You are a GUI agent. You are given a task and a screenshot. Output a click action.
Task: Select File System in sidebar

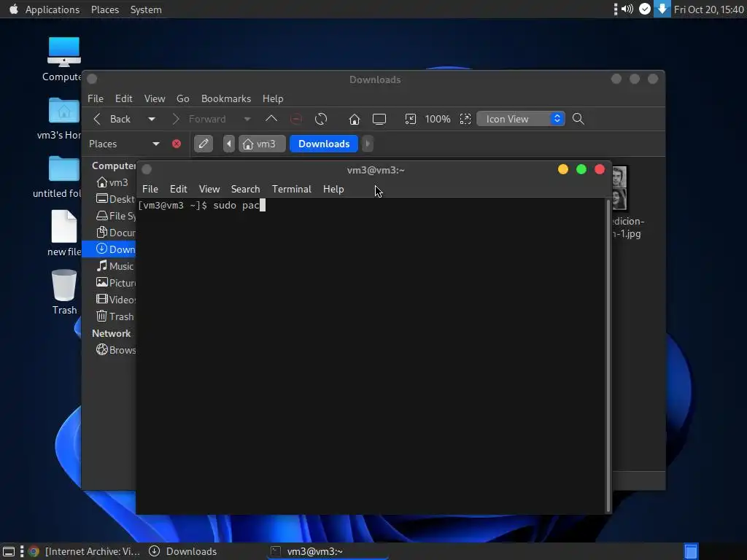click(116, 216)
